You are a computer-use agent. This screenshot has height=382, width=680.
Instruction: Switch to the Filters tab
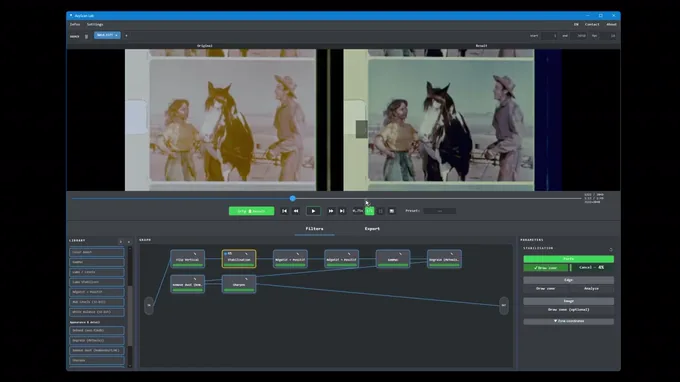(x=314, y=229)
